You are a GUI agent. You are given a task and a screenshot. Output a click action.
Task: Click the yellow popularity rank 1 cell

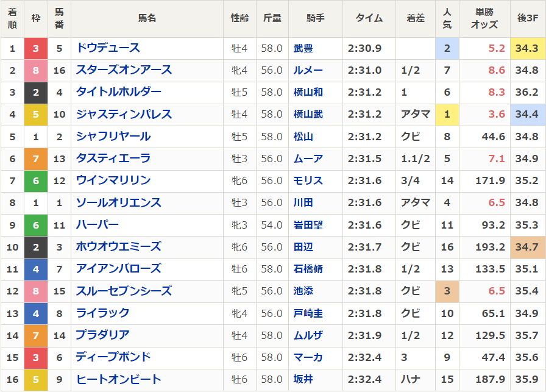[x=447, y=114]
